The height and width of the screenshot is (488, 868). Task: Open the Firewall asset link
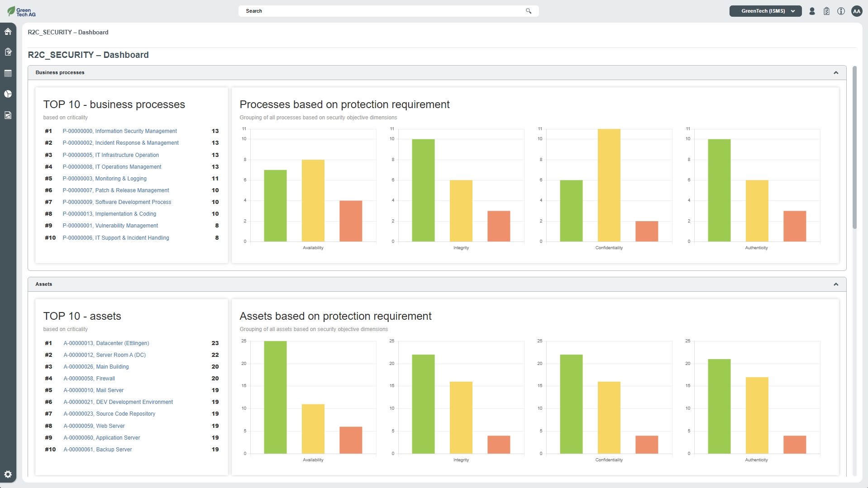coord(89,379)
